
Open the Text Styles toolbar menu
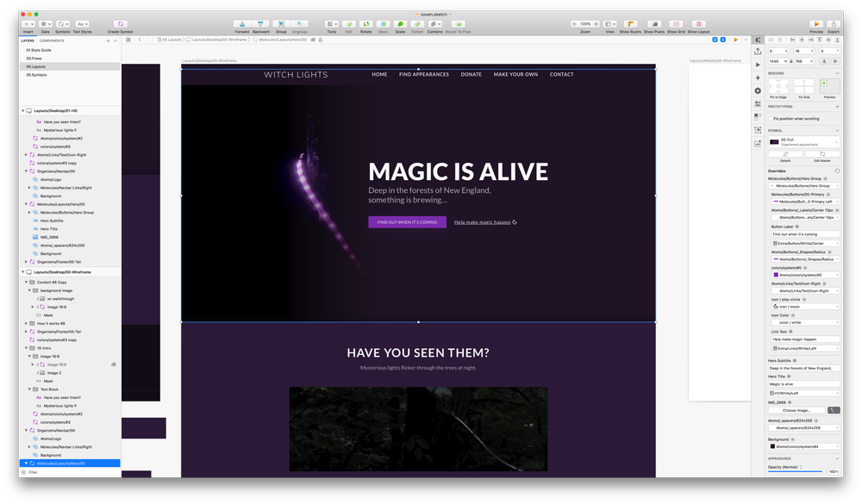pos(83,24)
